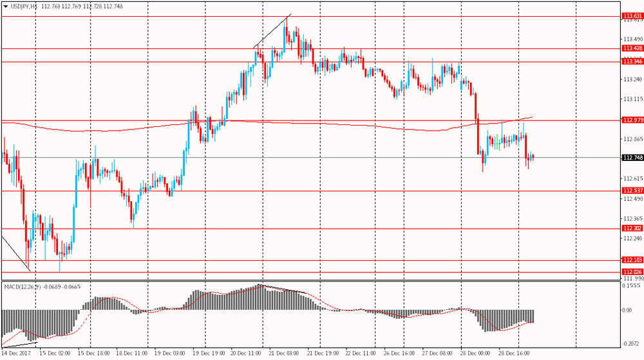644x360 pixels.
Task: Click the 14 Dec 2017 date label
Action: point(17,354)
